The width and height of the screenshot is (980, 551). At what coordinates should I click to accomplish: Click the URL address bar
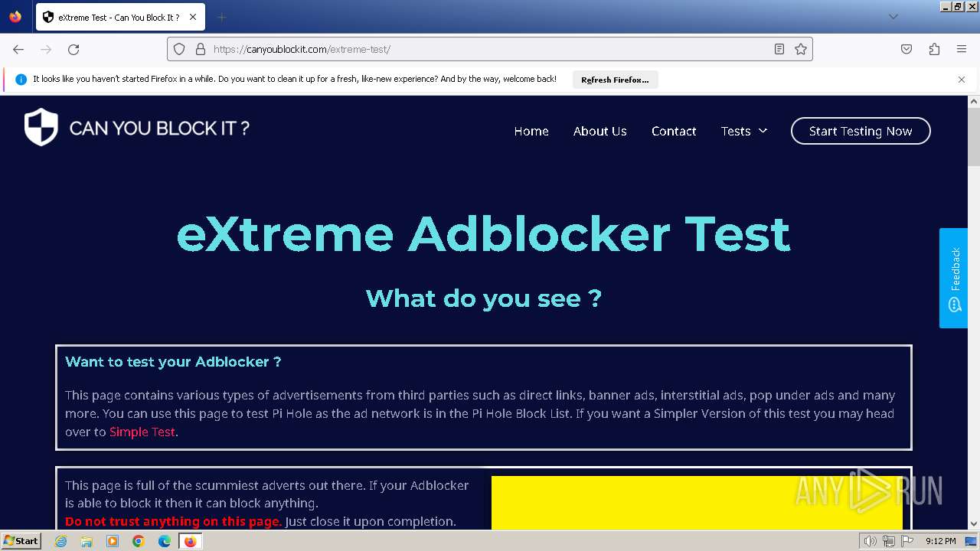pos(490,49)
